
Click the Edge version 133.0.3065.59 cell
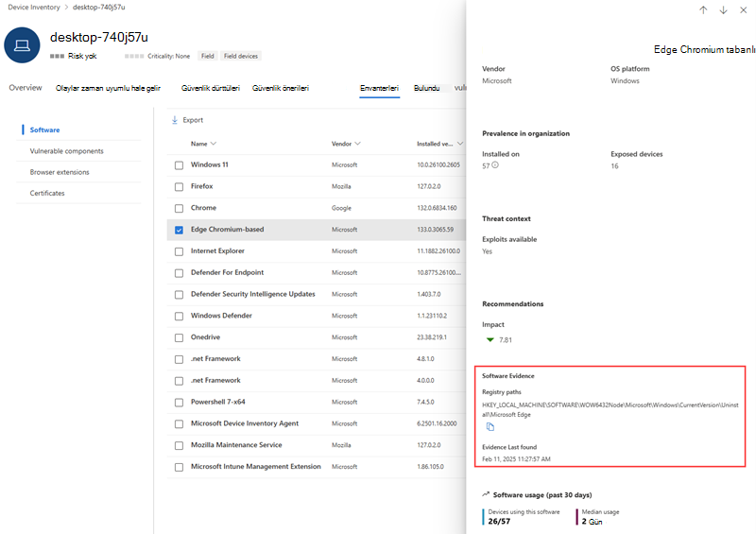(435, 230)
